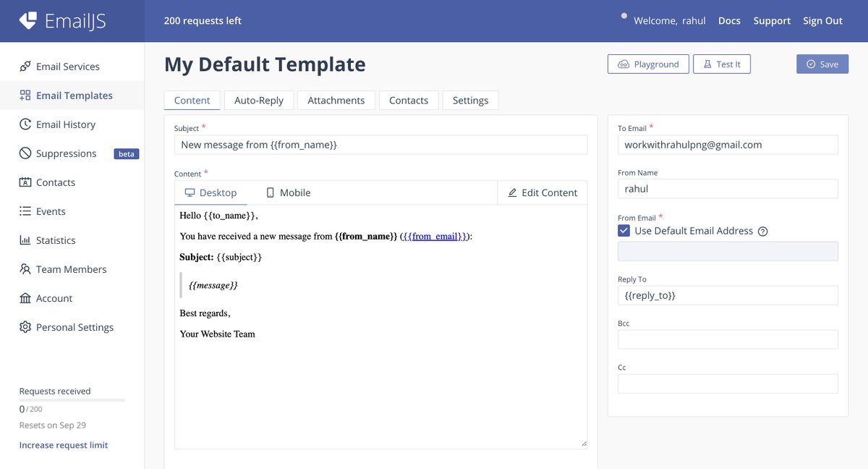Click the Bcc input field
Image resolution: width=868 pixels, height=469 pixels.
tap(728, 339)
